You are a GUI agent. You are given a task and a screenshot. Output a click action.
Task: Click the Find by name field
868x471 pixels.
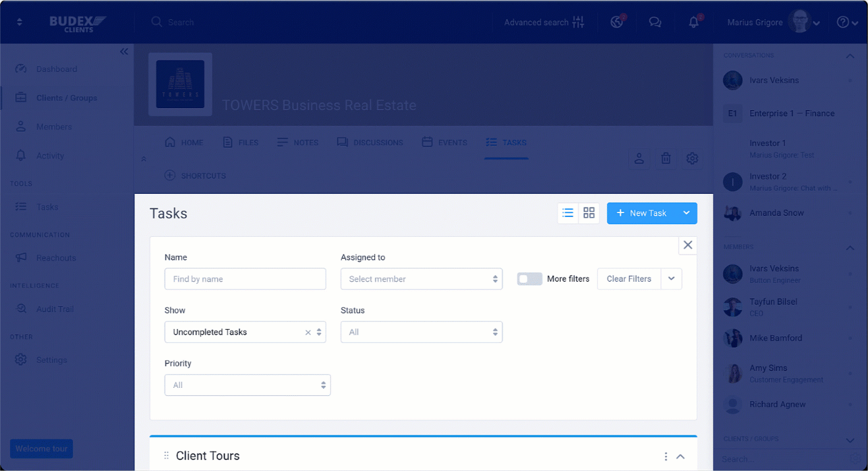[x=245, y=279]
